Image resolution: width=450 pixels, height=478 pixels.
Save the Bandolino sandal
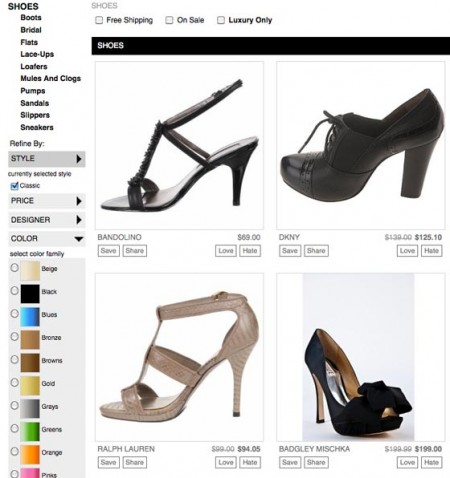(x=109, y=251)
